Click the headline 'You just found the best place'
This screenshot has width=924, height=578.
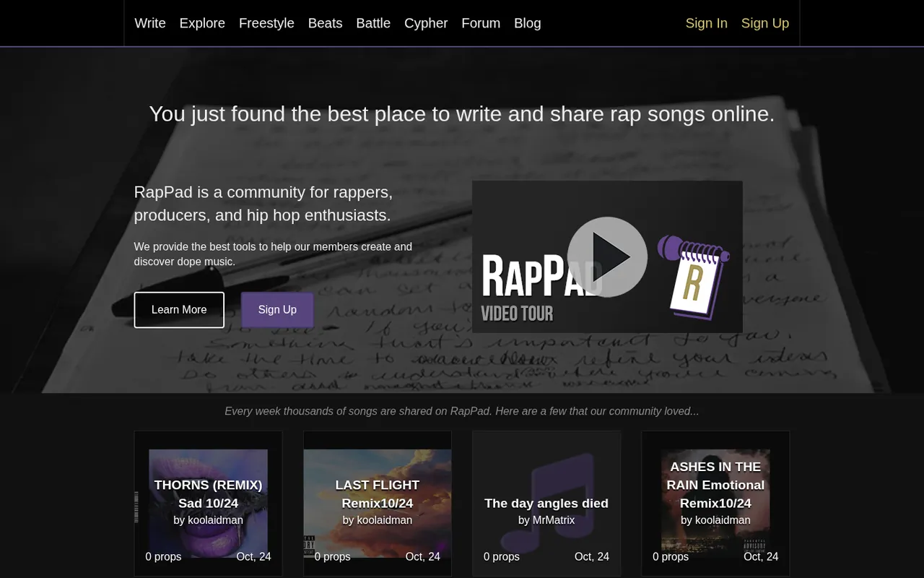(x=462, y=114)
